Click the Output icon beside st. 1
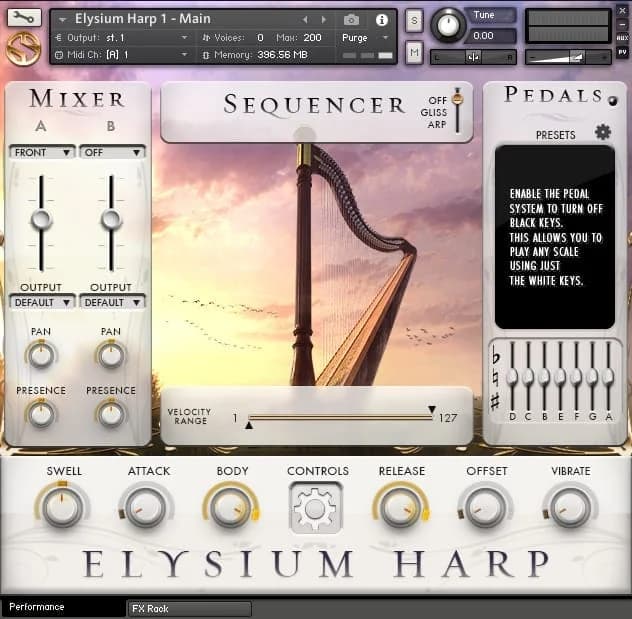 pos(59,38)
